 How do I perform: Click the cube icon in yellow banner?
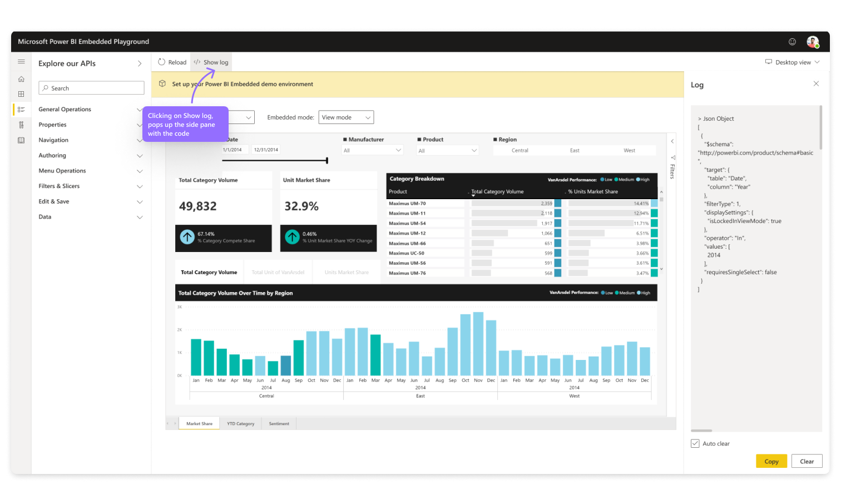[162, 84]
